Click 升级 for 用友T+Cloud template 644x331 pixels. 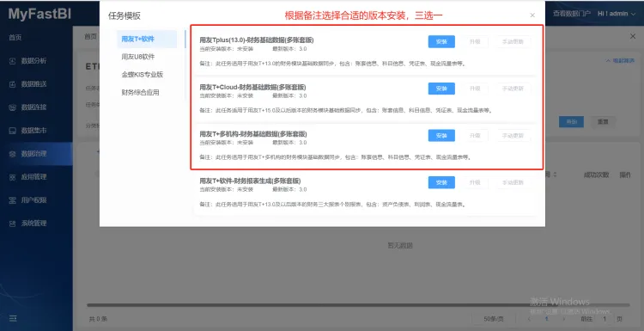click(475, 89)
